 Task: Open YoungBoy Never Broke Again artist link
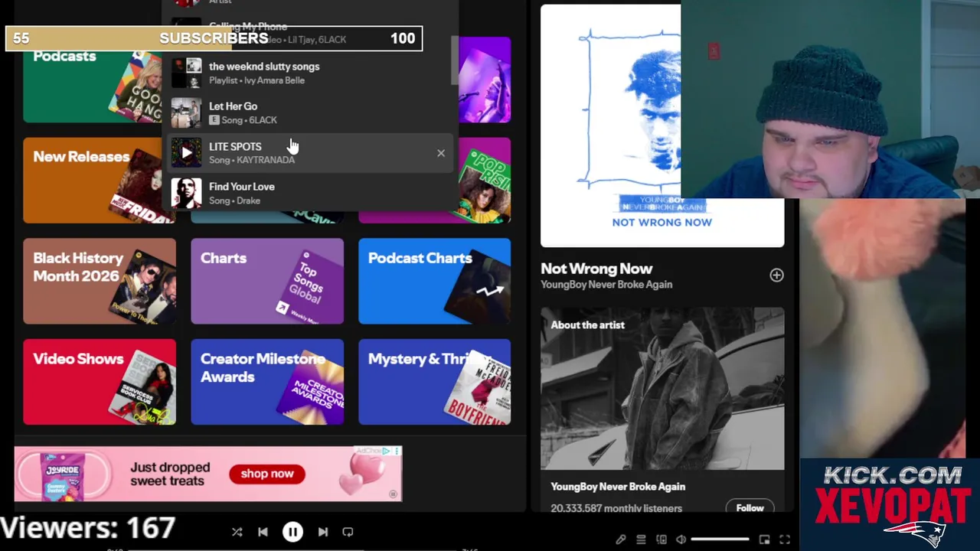coord(606,285)
